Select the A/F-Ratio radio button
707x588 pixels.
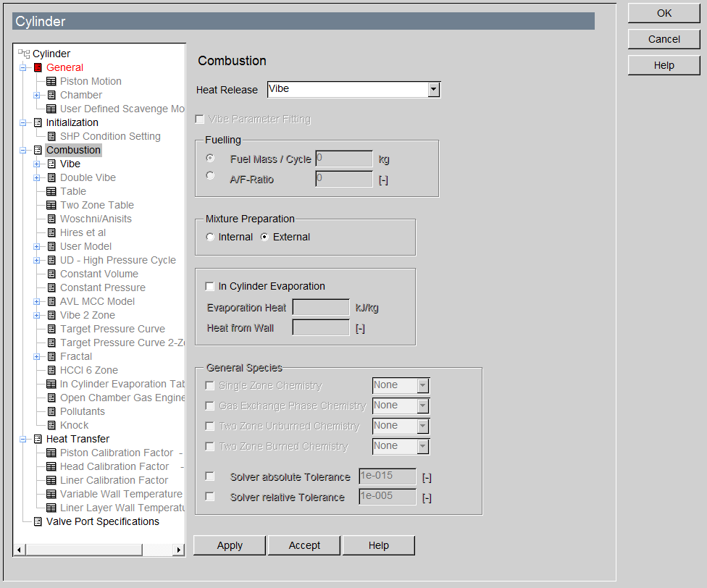click(210, 175)
